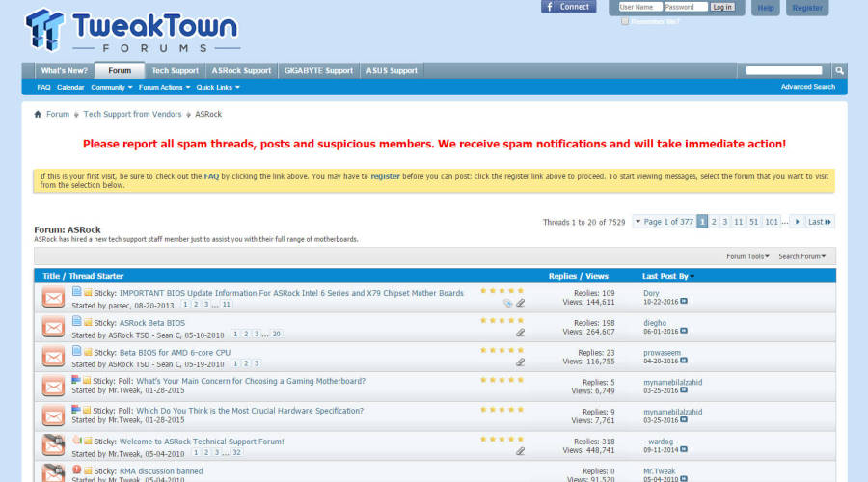The image size is (868, 482).
Task: Click paperclip attachment icon on Beta BIOS AMD thread
Action: (520, 362)
